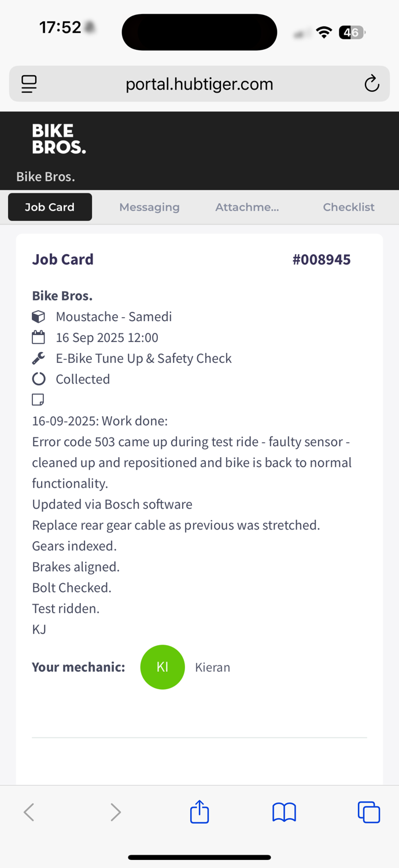399x868 pixels.
Task: Open the Attachments tab
Action: tap(247, 207)
